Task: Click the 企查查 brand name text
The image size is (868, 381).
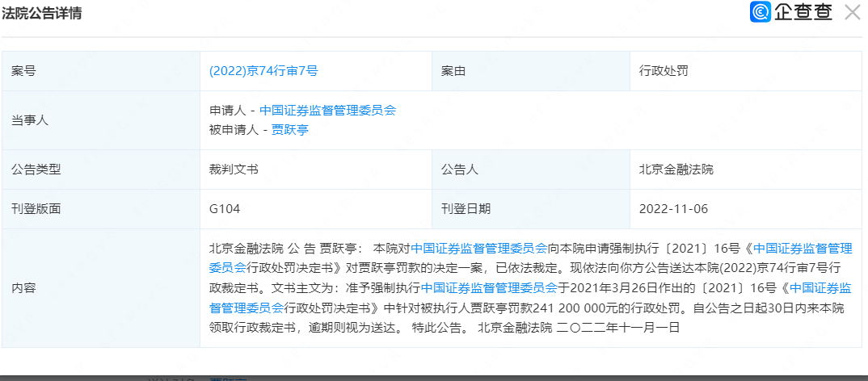Action: (x=803, y=12)
